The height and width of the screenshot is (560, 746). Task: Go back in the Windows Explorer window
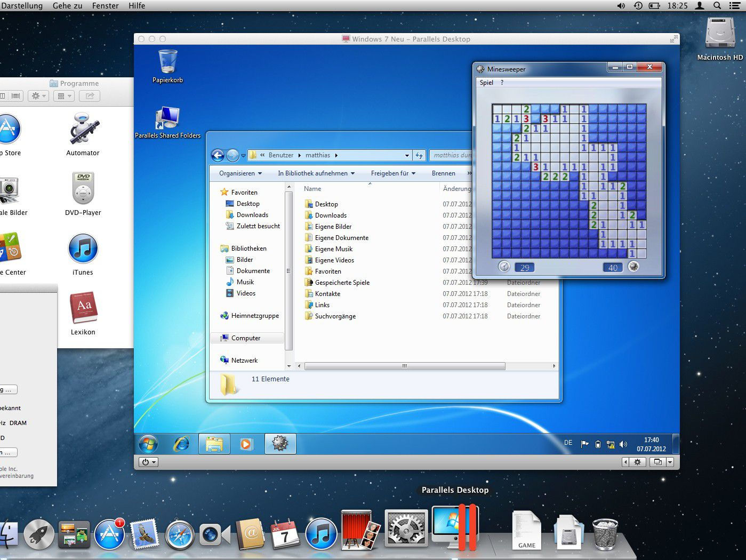pyautogui.click(x=218, y=155)
